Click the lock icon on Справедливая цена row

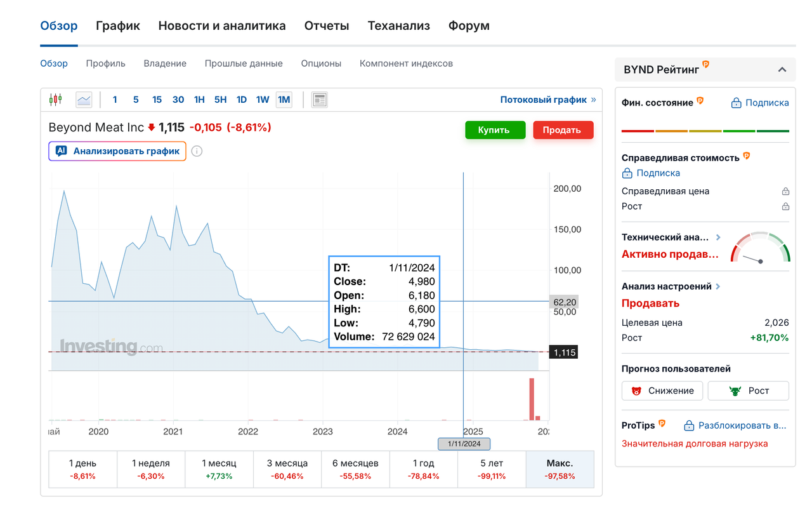(785, 191)
